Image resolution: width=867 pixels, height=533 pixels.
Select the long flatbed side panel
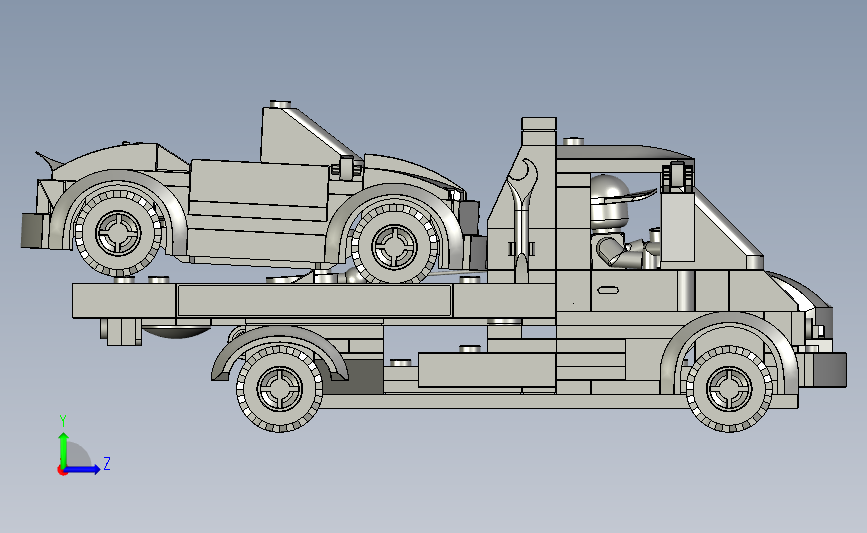click(314, 301)
